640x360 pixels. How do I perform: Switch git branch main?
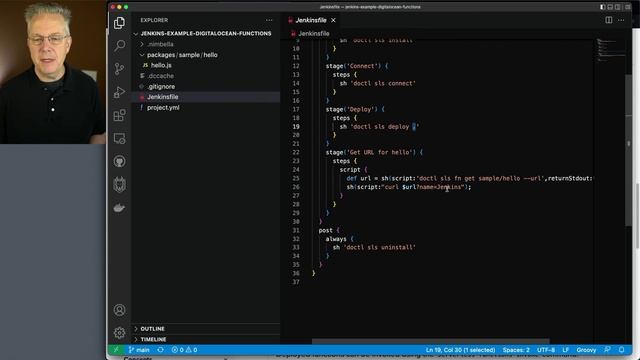[x=139, y=350]
